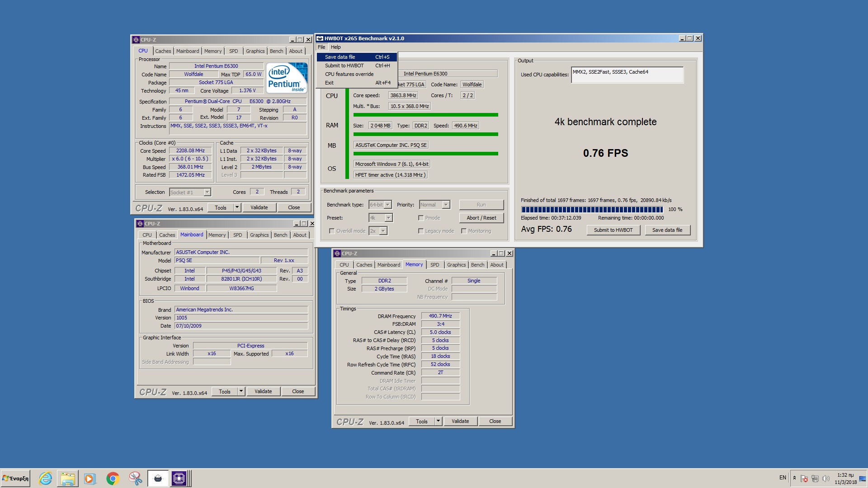Image resolution: width=868 pixels, height=488 pixels.
Task: Open Google Chrome from the taskbar
Action: coord(113,479)
